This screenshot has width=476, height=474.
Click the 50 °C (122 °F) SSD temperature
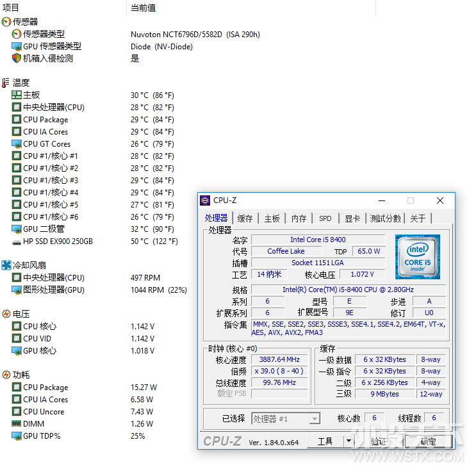coord(154,241)
